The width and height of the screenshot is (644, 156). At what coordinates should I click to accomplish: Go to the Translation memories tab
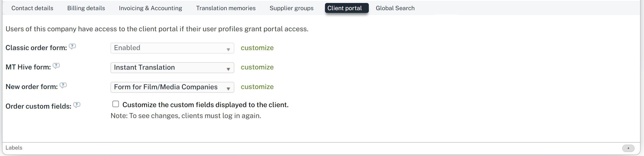coord(225,8)
